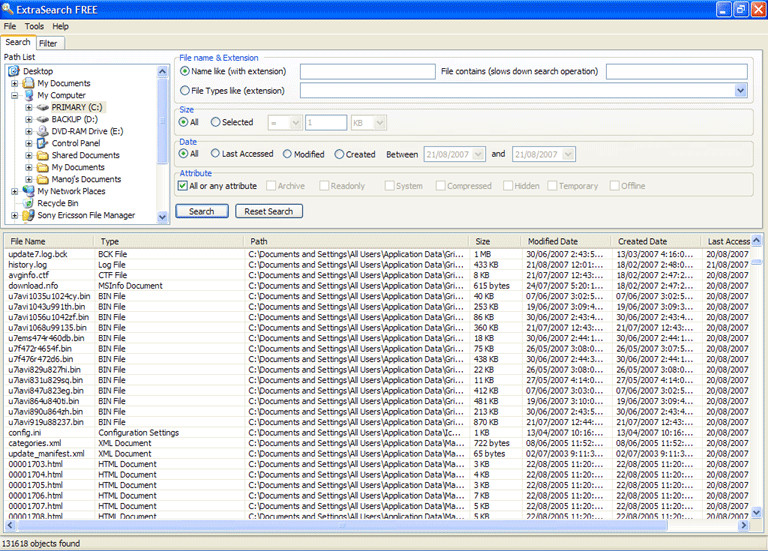Click the Path List vertical scrollbar thumb
768x551 pixels.
[x=162, y=120]
